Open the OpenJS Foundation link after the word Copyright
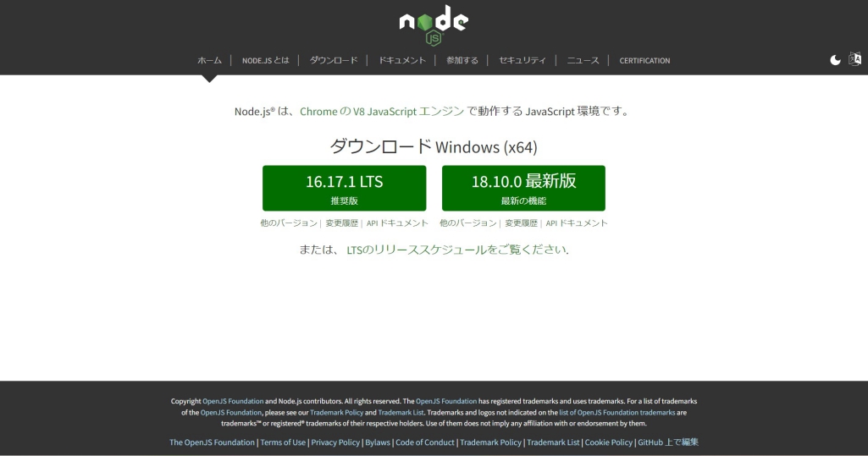This screenshot has width=868, height=456. click(233, 401)
